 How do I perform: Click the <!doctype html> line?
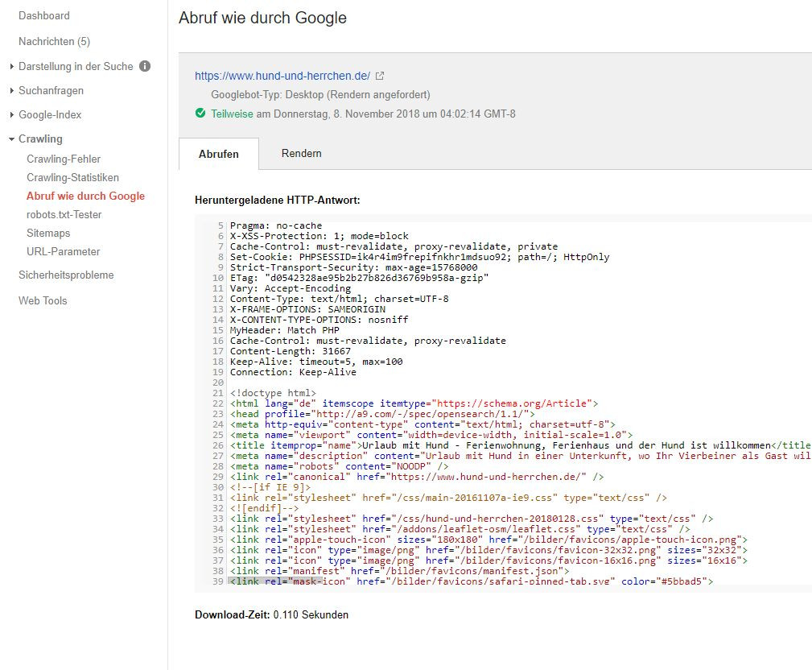(x=273, y=393)
